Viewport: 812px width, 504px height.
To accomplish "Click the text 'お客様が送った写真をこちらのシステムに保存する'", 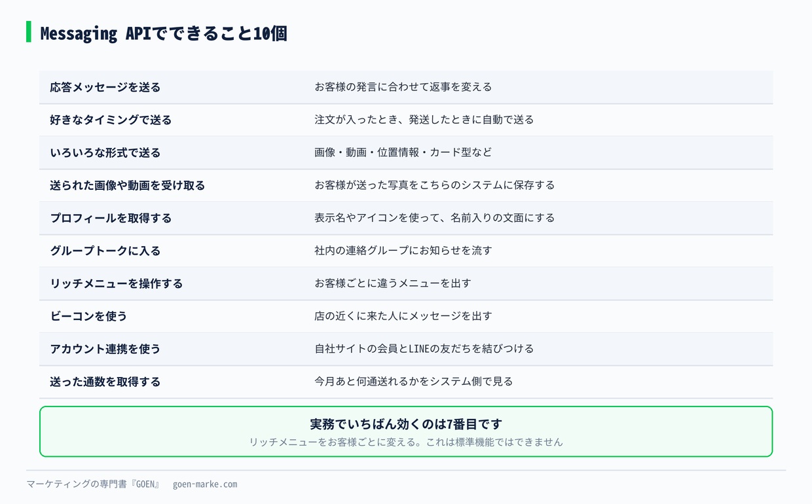I will click(434, 185).
